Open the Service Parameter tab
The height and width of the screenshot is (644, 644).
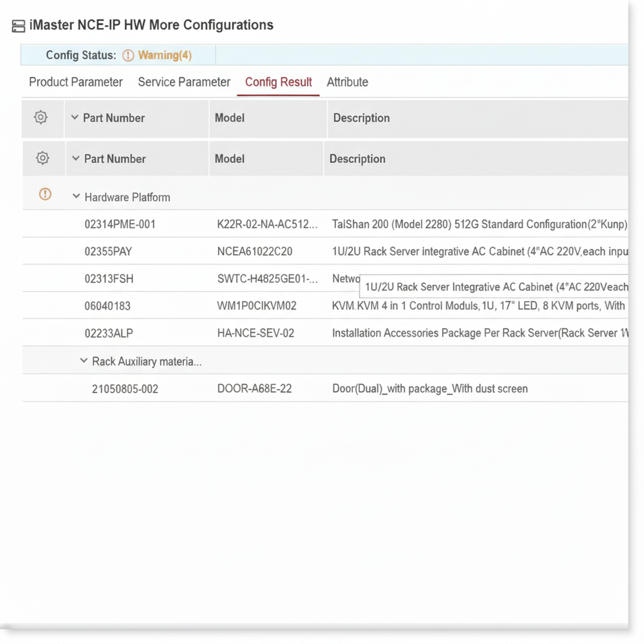[x=184, y=82]
